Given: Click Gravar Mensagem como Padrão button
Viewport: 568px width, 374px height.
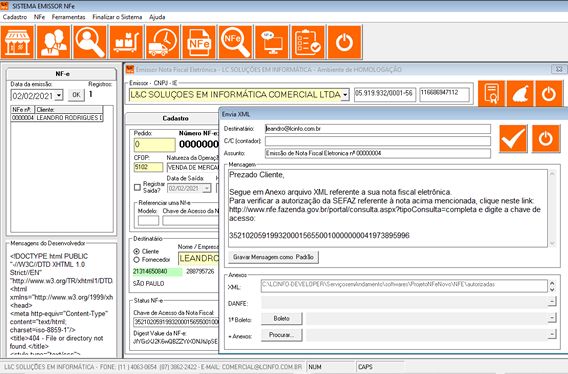Looking at the screenshot, I should 273,257.
